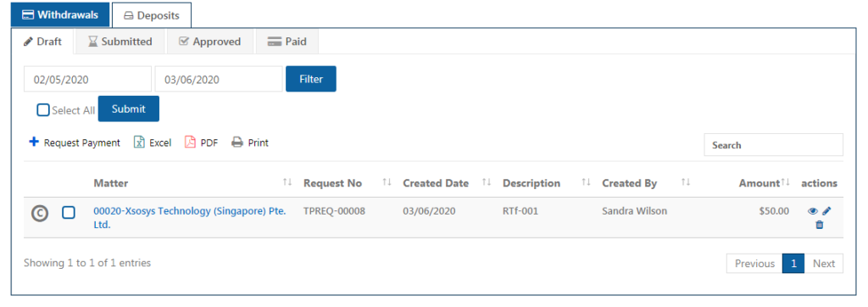Image resolution: width=868 pixels, height=307 pixels.
Task: Export the list with the PDF icon
Action: 191,142
